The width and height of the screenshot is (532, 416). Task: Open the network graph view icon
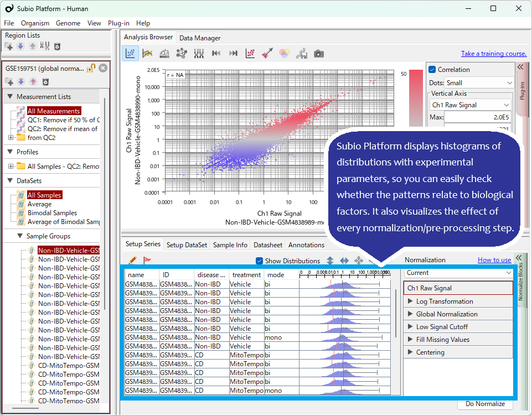point(182,53)
